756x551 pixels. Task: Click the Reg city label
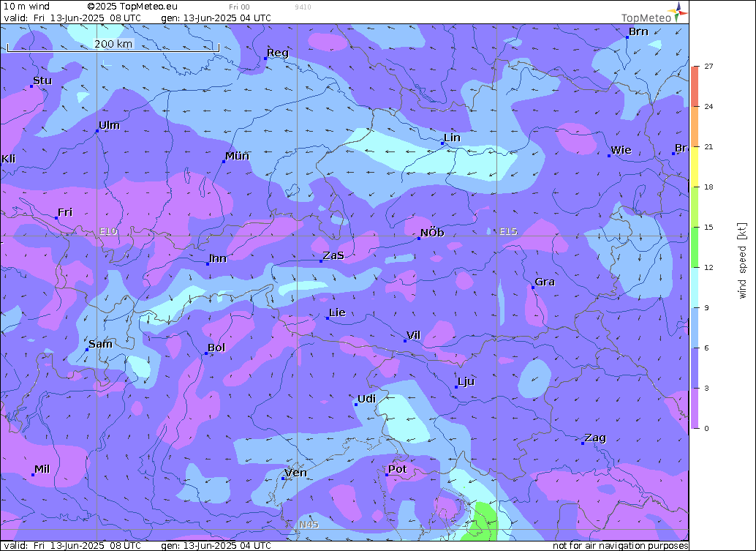click(278, 53)
